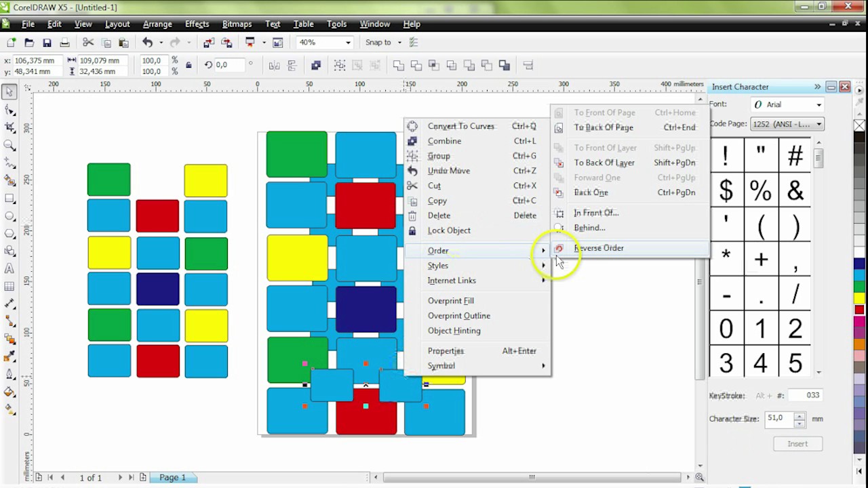This screenshot has width=868, height=488.
Task: Pick the yellow swatch in color palette
Action: tap(859, 299)
